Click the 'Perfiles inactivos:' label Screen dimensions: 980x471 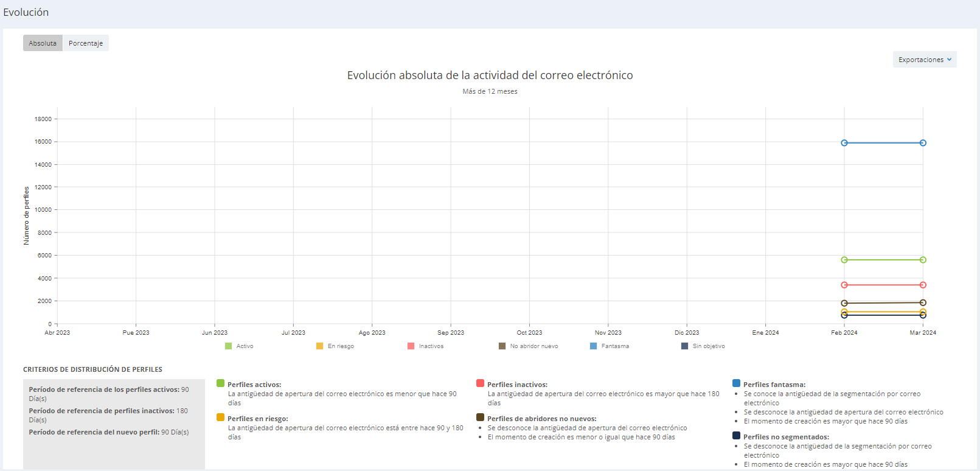point(517,385)
